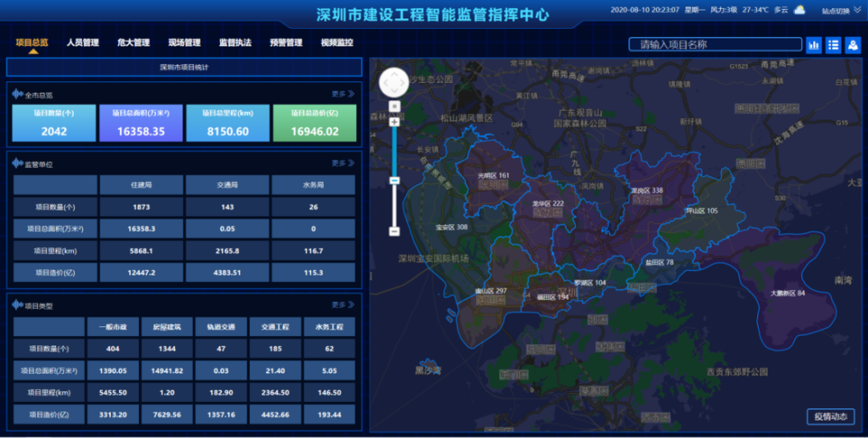868x438 pixels.
Task: Click the cloudy weather icon
Action: pos(800,10)
